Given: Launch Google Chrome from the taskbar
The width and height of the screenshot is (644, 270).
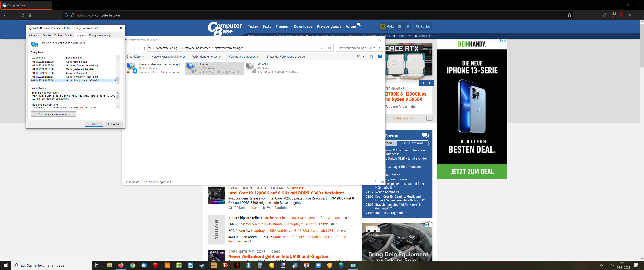Looking at the screenshot, I should 133,265.
